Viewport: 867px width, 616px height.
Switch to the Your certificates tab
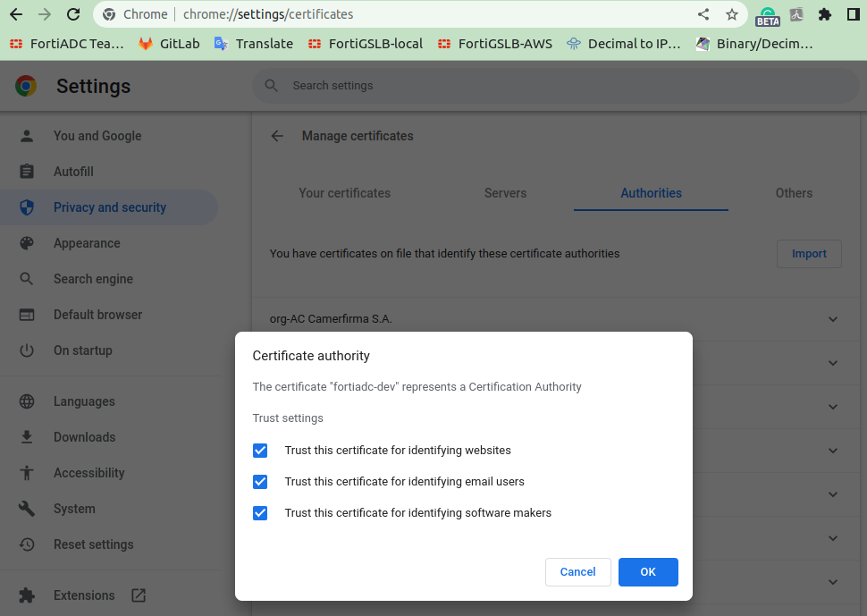tap(344, 193)
